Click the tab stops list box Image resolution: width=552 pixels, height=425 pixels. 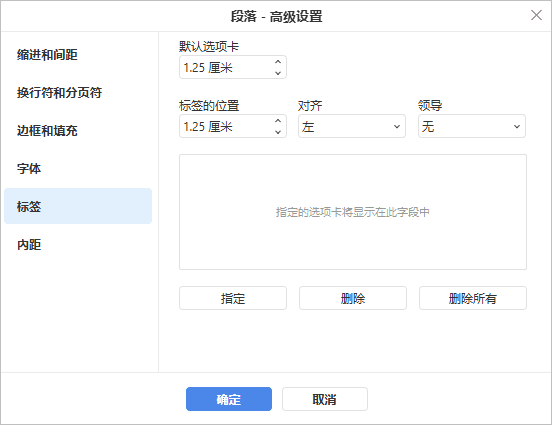tap(353, 212)
